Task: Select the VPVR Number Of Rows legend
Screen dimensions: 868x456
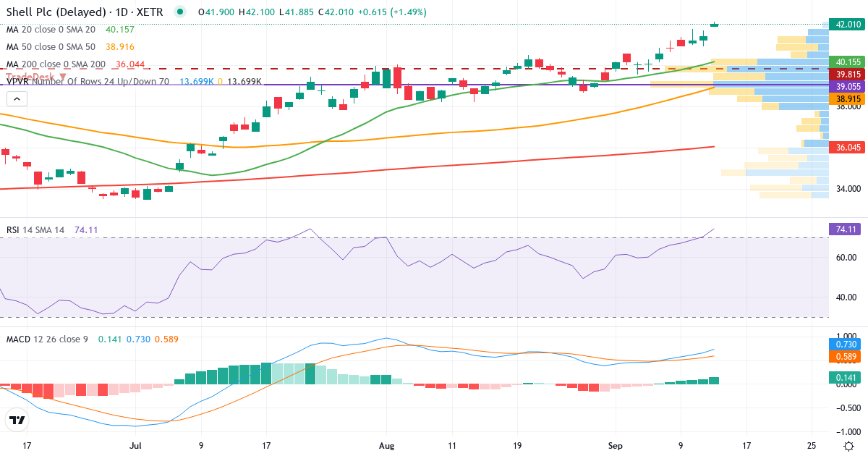Action: tap(88, 82)
